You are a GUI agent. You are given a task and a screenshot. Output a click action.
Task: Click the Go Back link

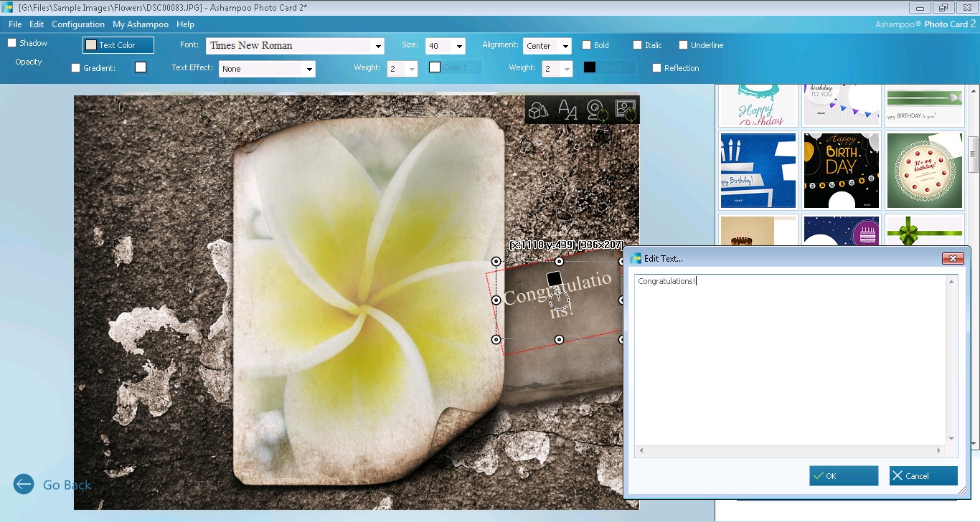point(67,485)
